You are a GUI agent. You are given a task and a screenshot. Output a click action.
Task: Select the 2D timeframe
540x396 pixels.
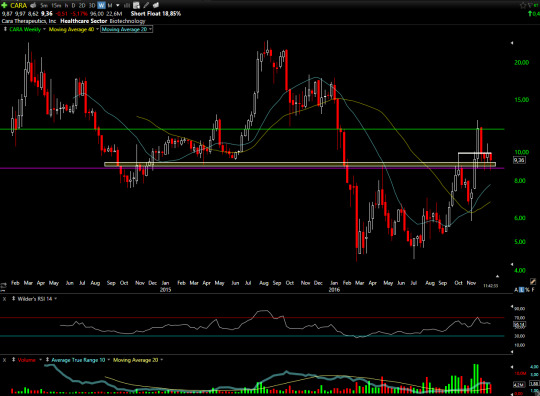click(x=82, y=6)
